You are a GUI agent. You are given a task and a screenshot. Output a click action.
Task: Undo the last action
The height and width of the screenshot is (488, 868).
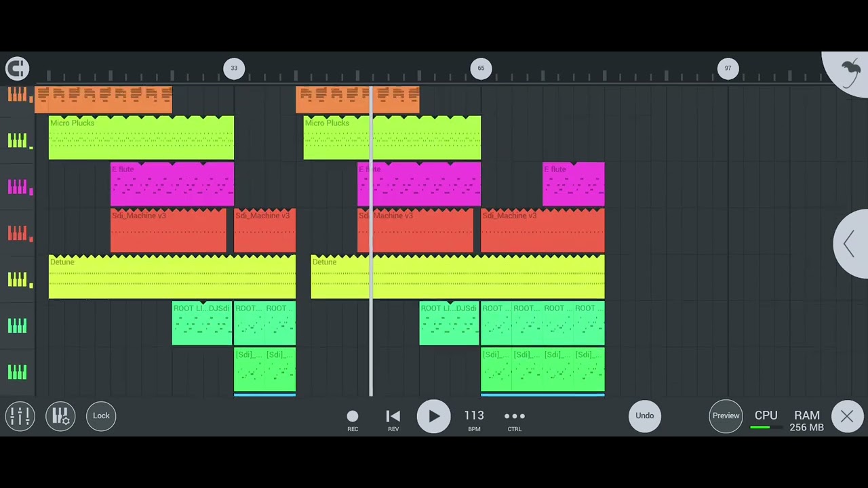tap(644, 416)
